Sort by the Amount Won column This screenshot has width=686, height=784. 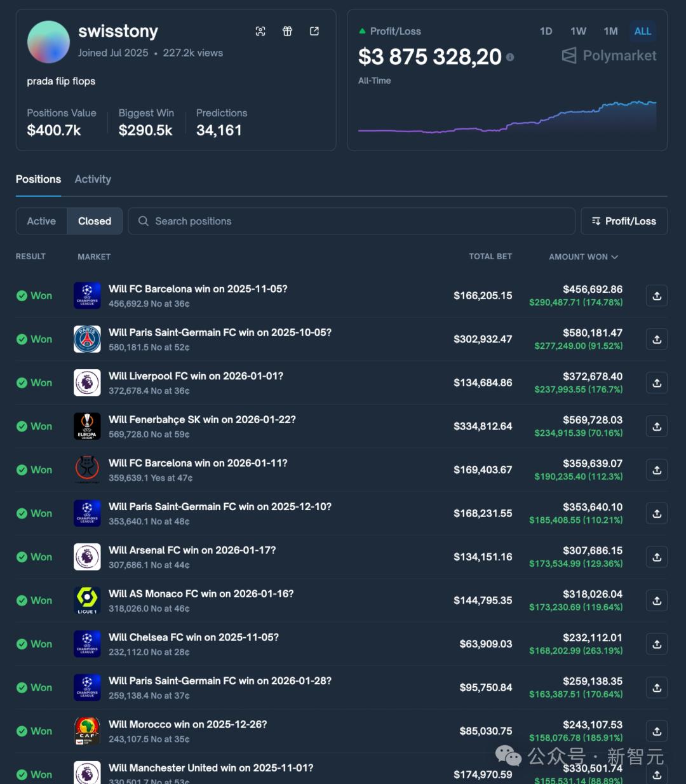click(x=583, y=257)
